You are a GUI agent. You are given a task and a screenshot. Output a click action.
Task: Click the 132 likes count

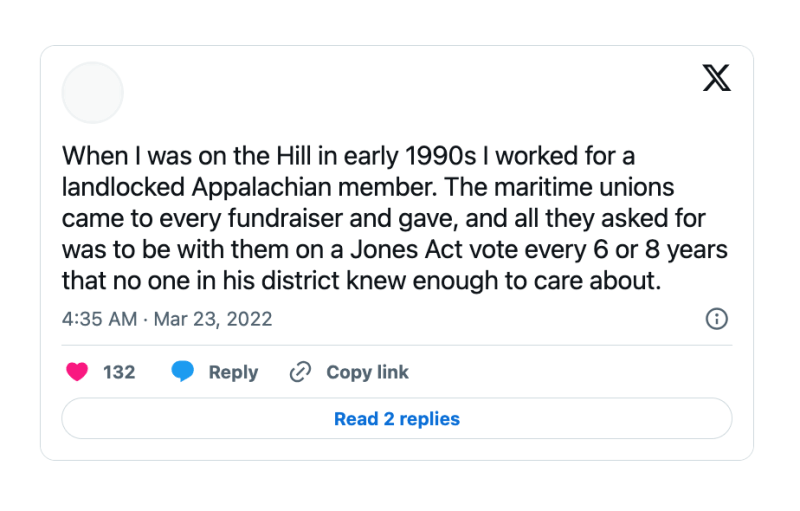click(119, 372)
